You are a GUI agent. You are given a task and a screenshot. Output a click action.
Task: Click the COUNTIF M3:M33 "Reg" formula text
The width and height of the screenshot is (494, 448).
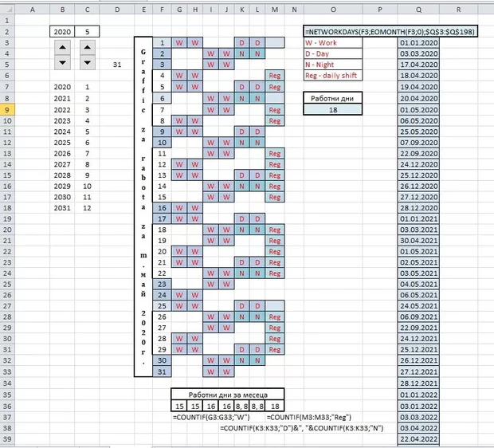coord(309,418)
